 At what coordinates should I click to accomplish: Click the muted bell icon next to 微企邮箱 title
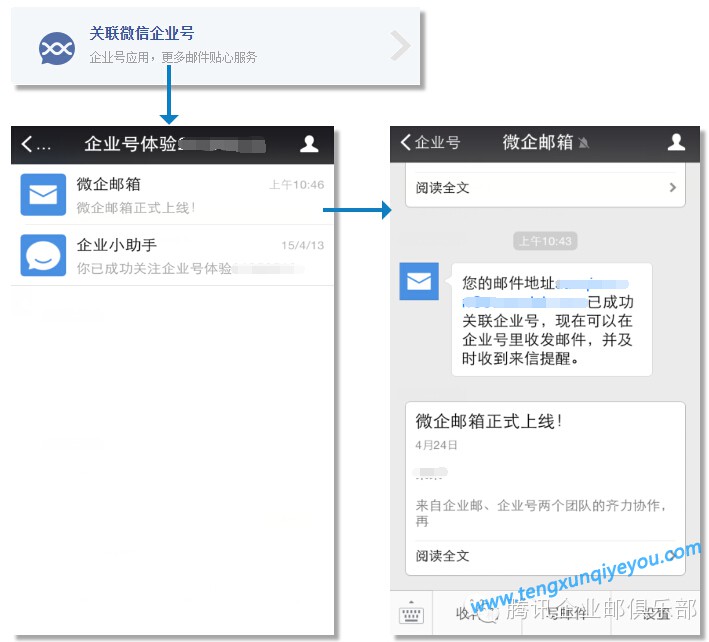pyautogui.click(x=583, y=143)
